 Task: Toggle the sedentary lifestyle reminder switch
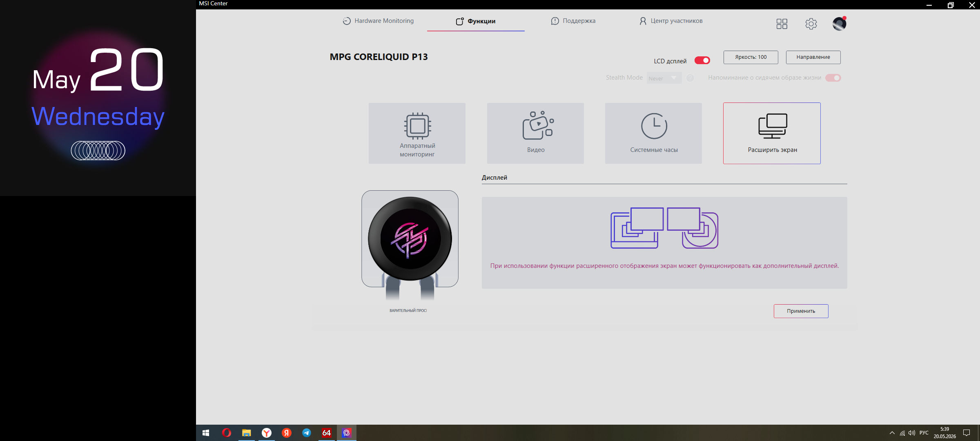click(833, 78)
